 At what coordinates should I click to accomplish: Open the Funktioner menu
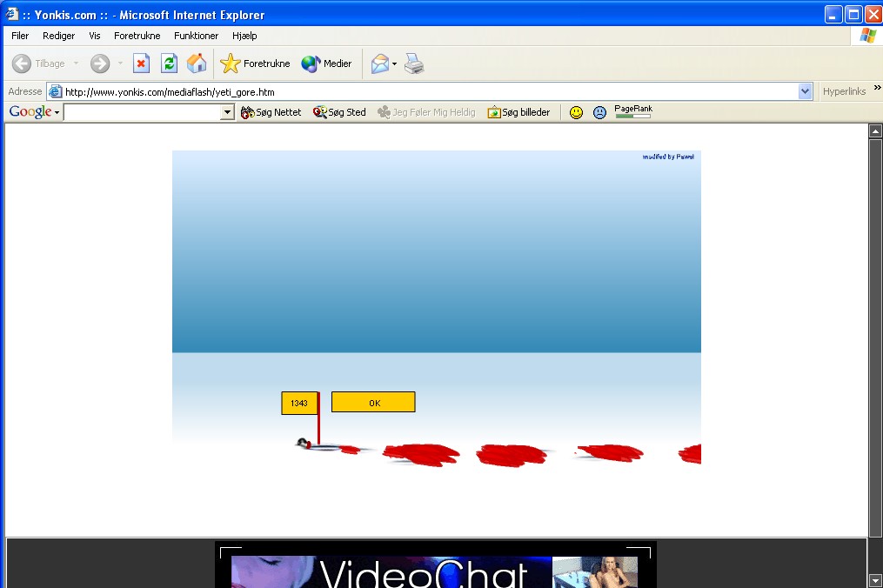tap(196, 36)
